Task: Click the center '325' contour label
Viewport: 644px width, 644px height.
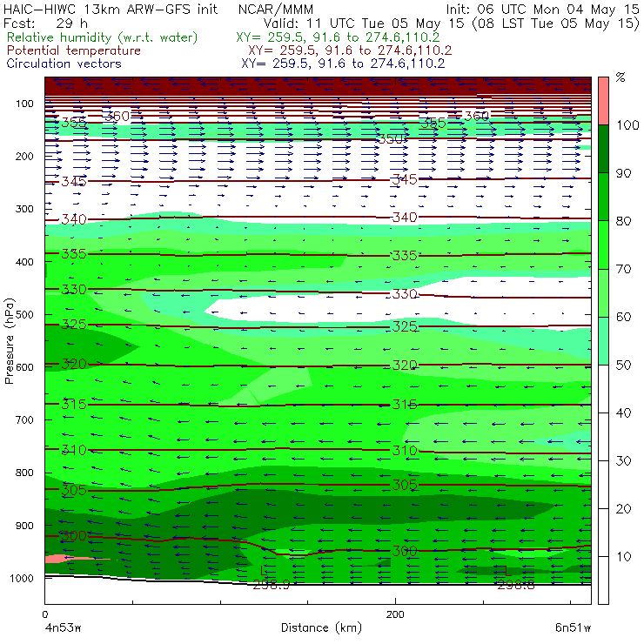Action: (x=405, y=326)
